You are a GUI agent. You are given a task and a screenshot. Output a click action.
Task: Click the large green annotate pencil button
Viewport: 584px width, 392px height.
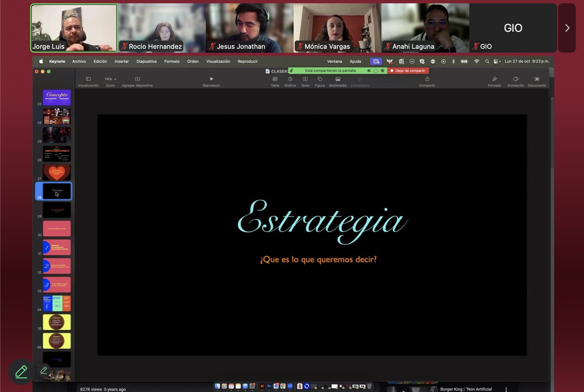pos(21,372)
